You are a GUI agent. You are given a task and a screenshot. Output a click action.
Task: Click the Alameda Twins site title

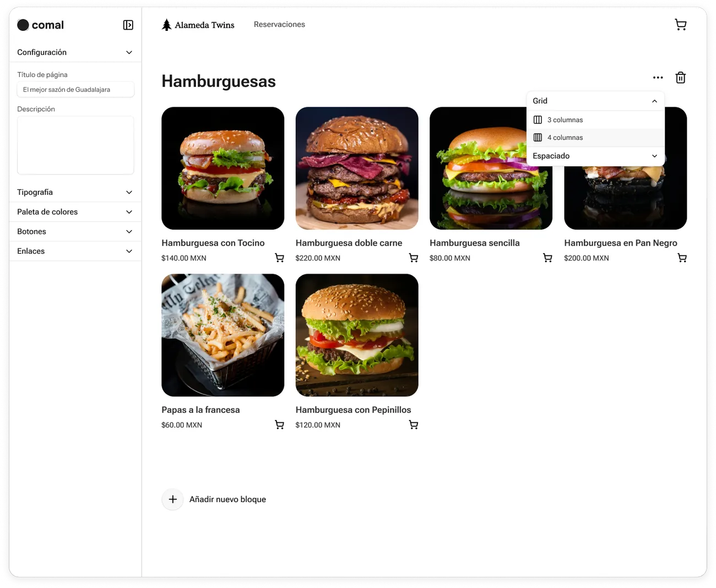click(204, 25)
